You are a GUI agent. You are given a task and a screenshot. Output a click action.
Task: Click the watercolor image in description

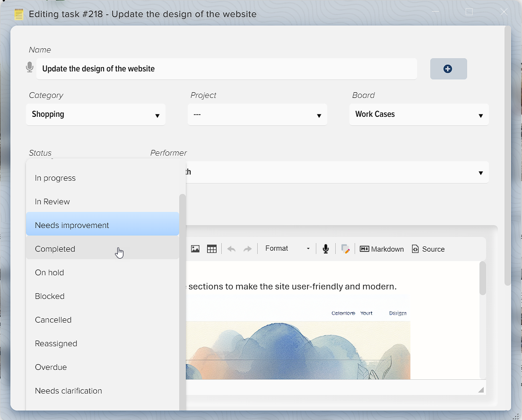point(298,350)
